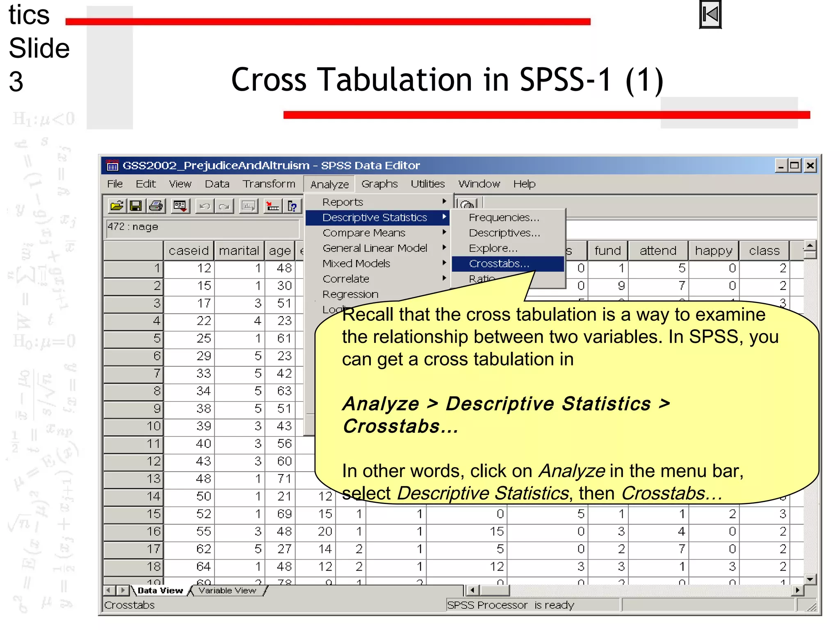Open the Graphs menu

(379, 184)
